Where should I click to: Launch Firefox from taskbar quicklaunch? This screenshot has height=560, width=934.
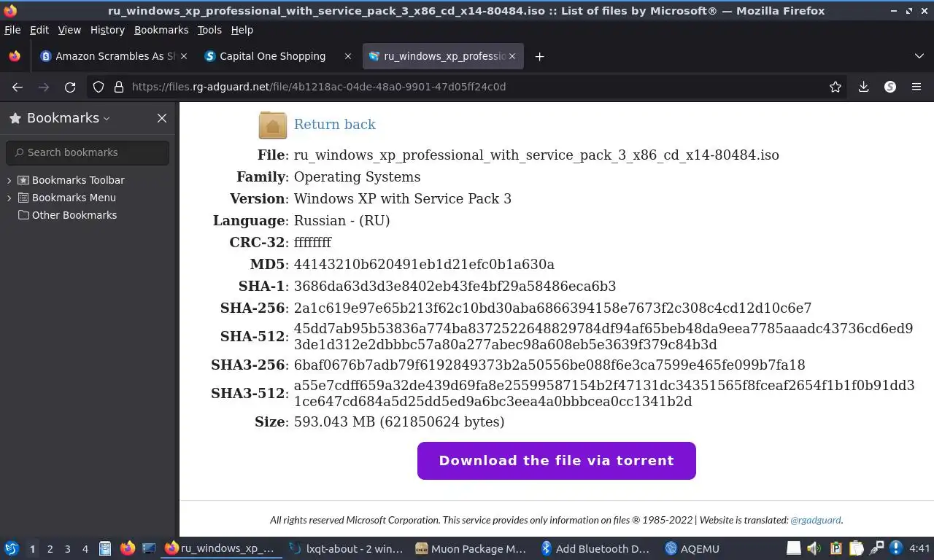(x=128, y=548)
